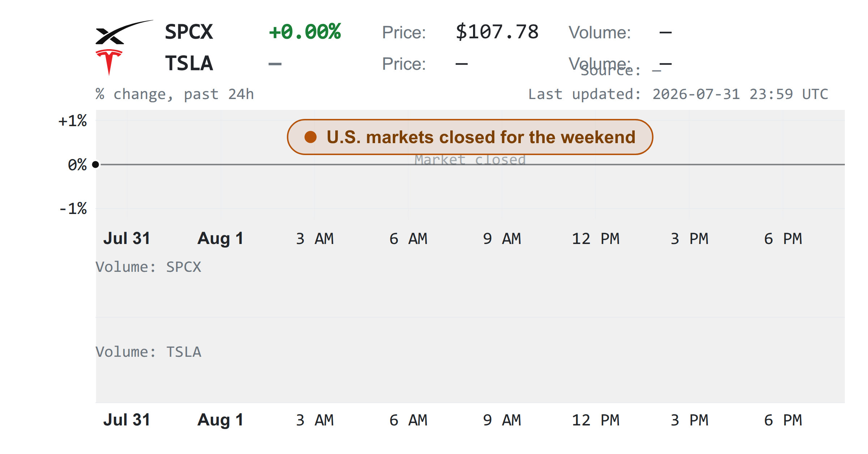Click the Tesla logo icon
The image size is (868, 454).
pos(109,63)
